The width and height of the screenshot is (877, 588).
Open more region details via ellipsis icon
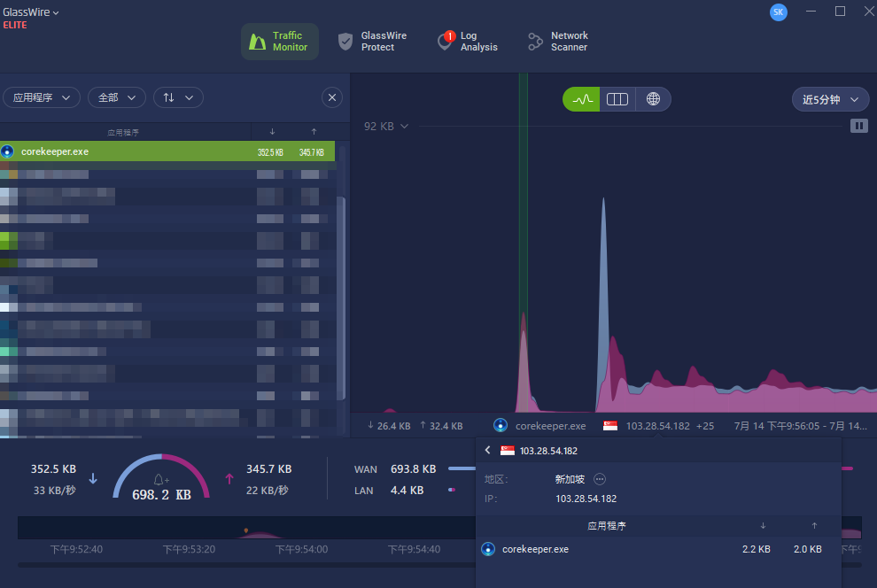600,479
